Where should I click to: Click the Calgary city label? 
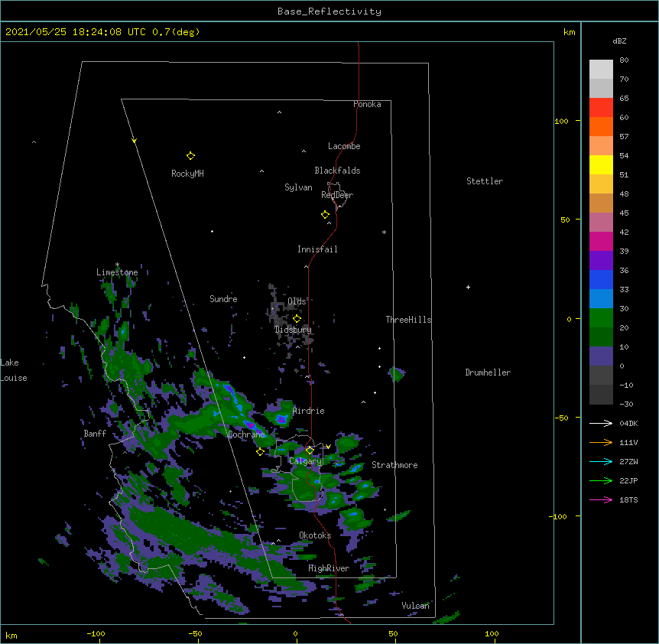coord(306,461)
